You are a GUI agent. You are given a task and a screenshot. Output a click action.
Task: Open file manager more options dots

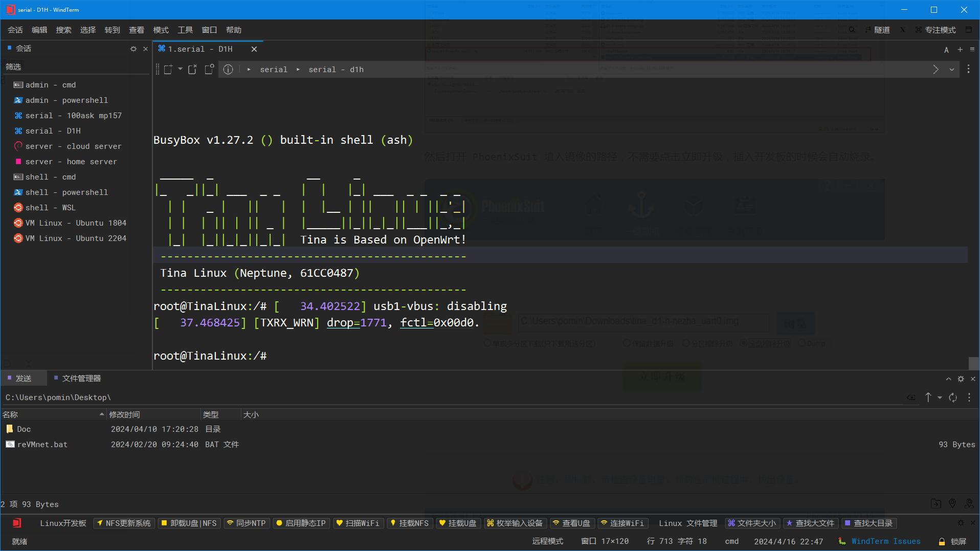point(969,397)
